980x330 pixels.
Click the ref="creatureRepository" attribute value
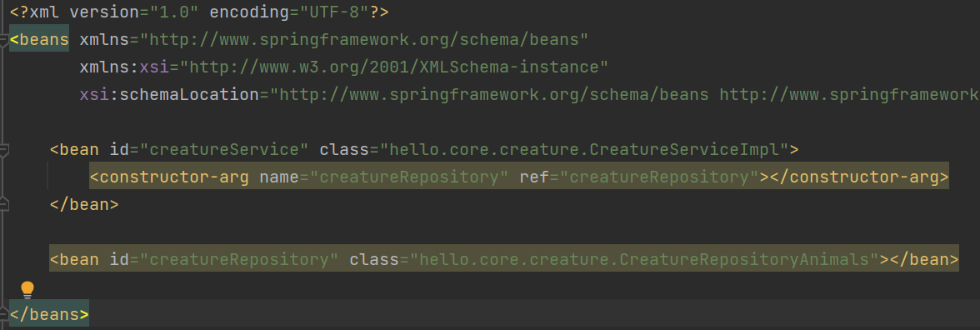659,177
